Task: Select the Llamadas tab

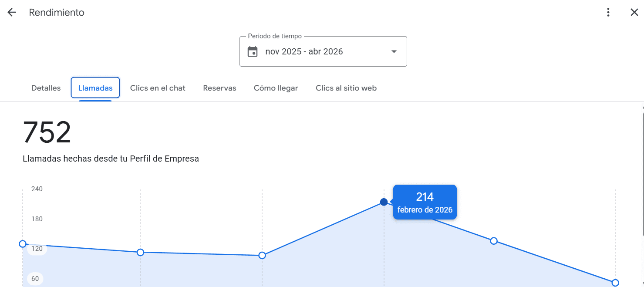Action: pyautogui.click(x=95, y=88)
